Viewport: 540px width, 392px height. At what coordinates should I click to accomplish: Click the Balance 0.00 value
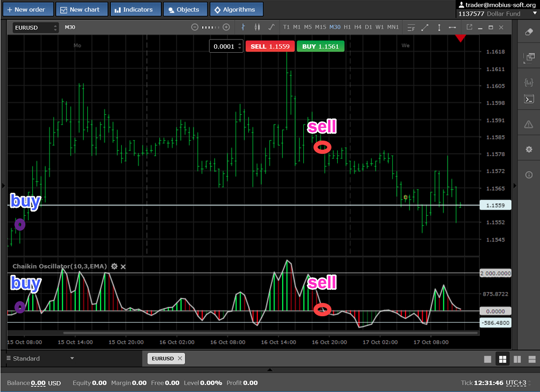(38, 383)
